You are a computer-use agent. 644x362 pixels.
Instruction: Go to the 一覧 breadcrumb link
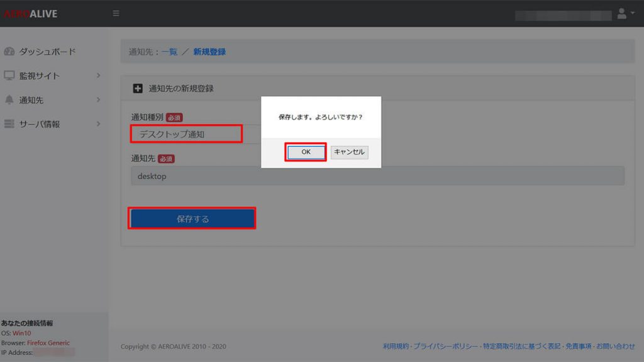[x=169, y=52]
